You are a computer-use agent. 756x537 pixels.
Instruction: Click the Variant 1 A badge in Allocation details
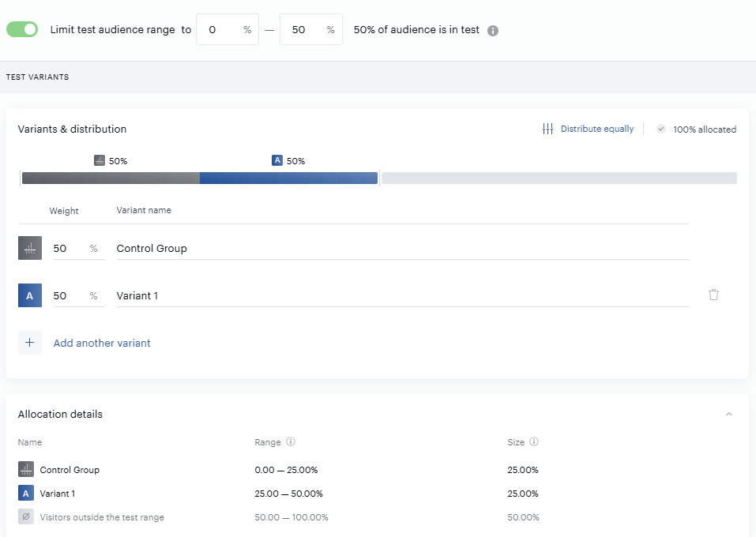pos(26,493)
